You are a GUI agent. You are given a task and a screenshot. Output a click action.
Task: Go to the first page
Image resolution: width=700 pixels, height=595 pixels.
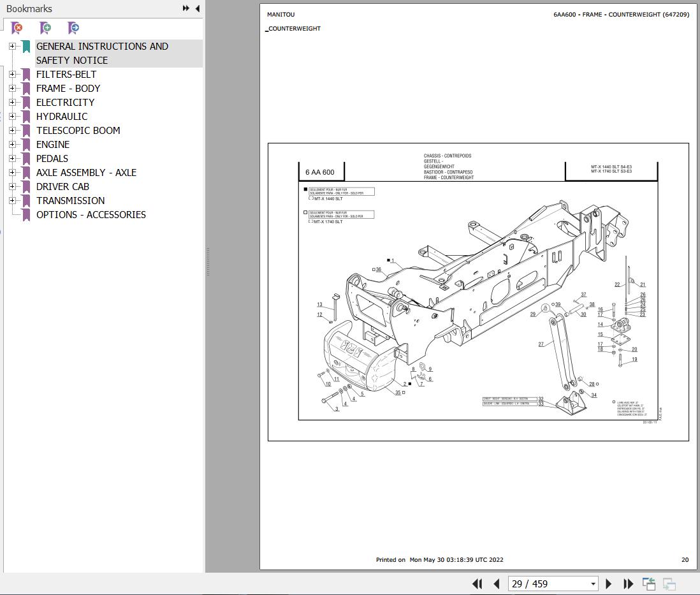pyautogui.click(x=478, y=584)
